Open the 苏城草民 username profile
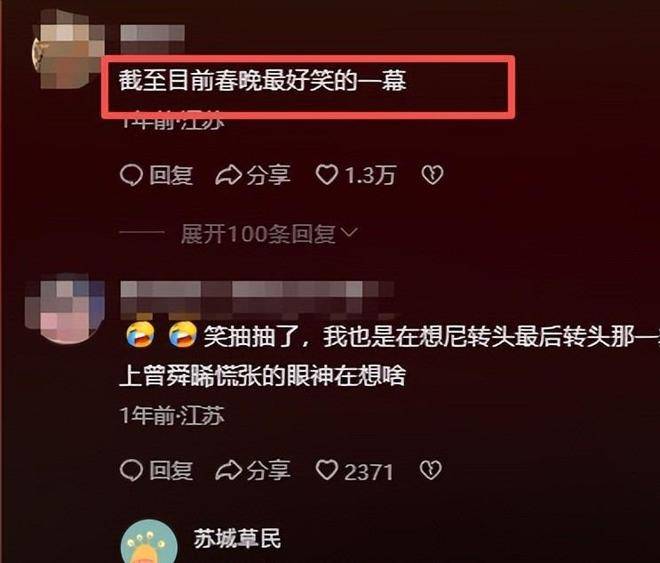 click(237, 539)
